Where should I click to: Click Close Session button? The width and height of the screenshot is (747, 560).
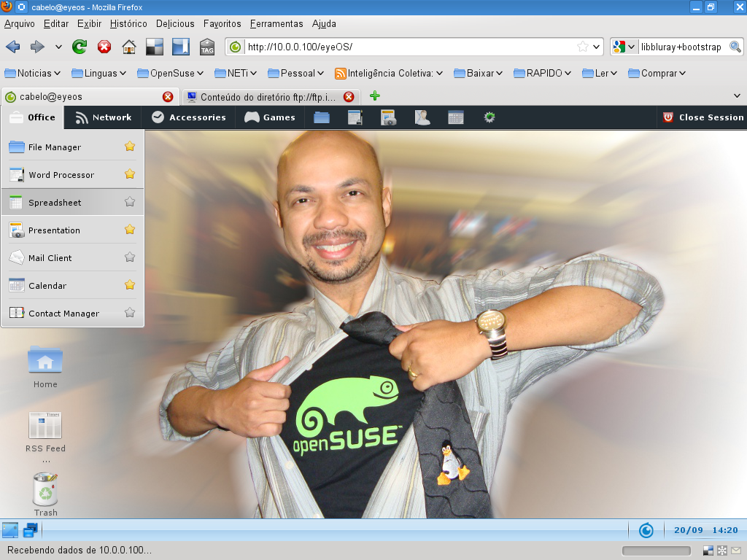coord(703,117)
